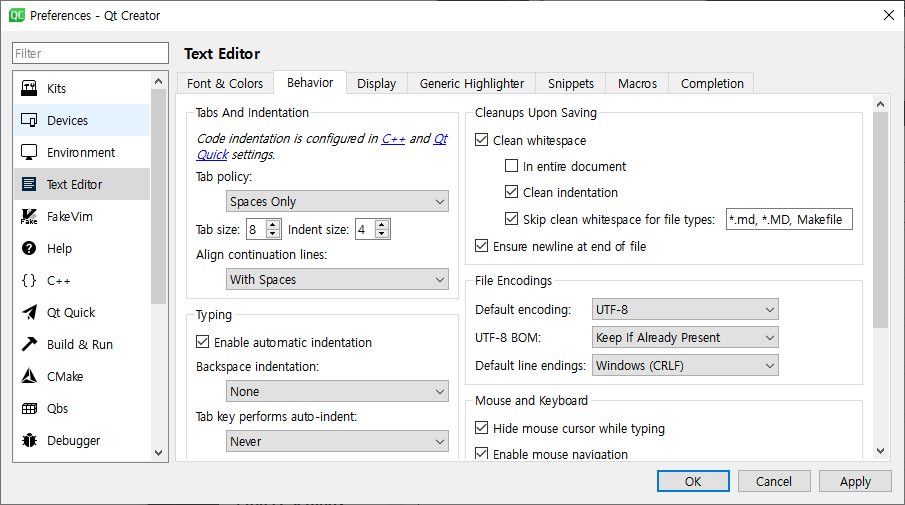Screen dimensions: 905x505
Task: Close the Preferences dialog
Action: pyautogui.click(x=889, y=15)
